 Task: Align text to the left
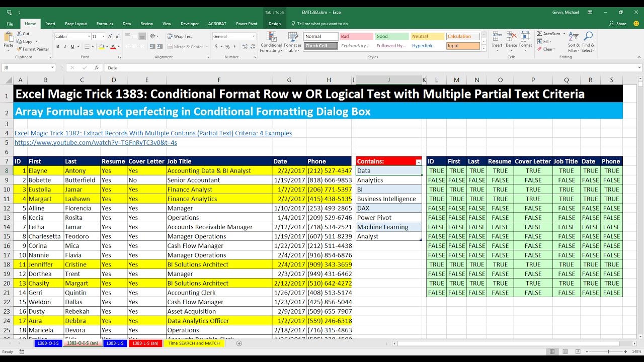[x=127, y=47]
